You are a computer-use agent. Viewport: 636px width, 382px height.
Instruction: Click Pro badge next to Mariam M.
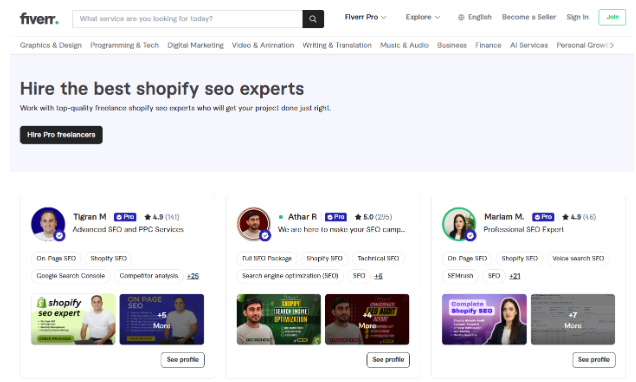[x=543, y=217]
